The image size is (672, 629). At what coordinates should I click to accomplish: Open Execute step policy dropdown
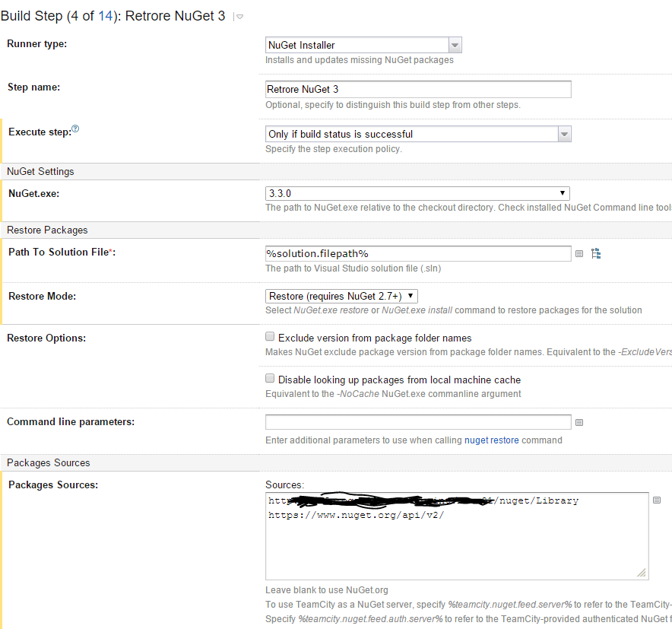[418, 134]
